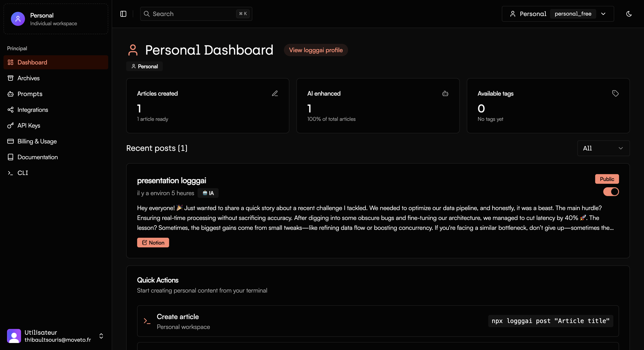644x350 pixels.
Task: Switch theme with the moon icon
Action: click(x=629, y=14)
